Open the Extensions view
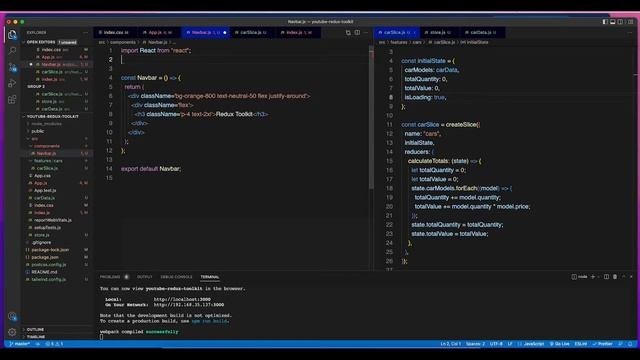Viewport: 640px width, 360px height. pos(12,99)
